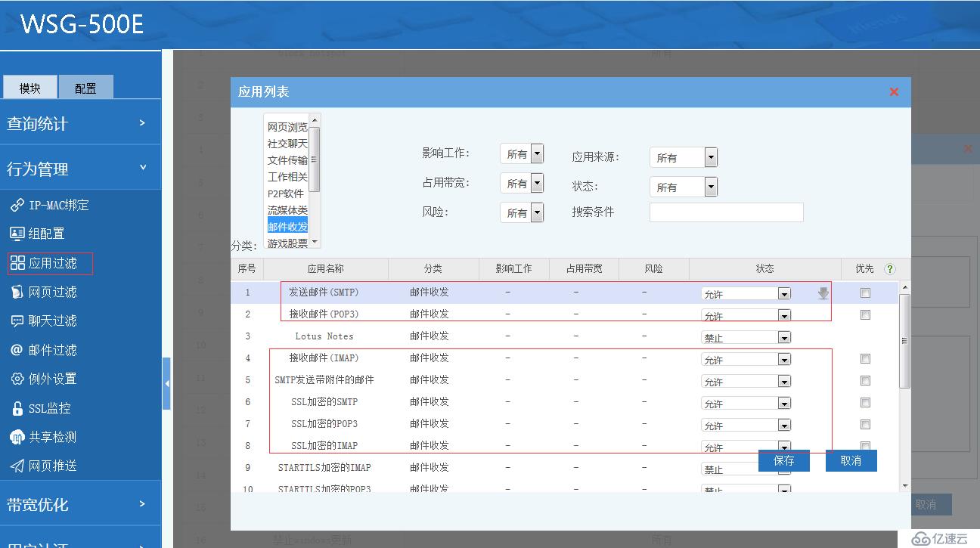Screen dimensions: 980x548
Task: Select 游戏股票 in the category list
Action: pos(287,243)
